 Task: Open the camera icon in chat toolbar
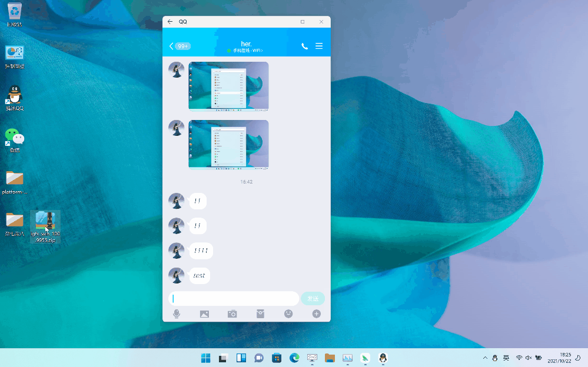tap(232, 314)
